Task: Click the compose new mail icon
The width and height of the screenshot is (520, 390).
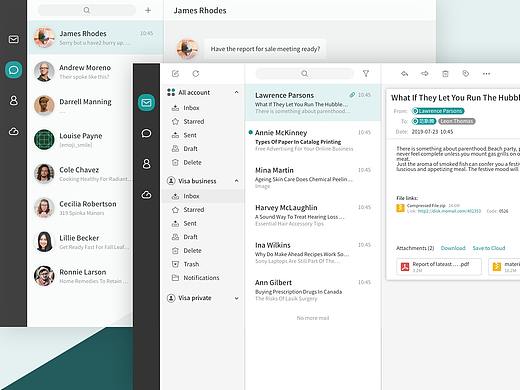Action: coord(175,74)
